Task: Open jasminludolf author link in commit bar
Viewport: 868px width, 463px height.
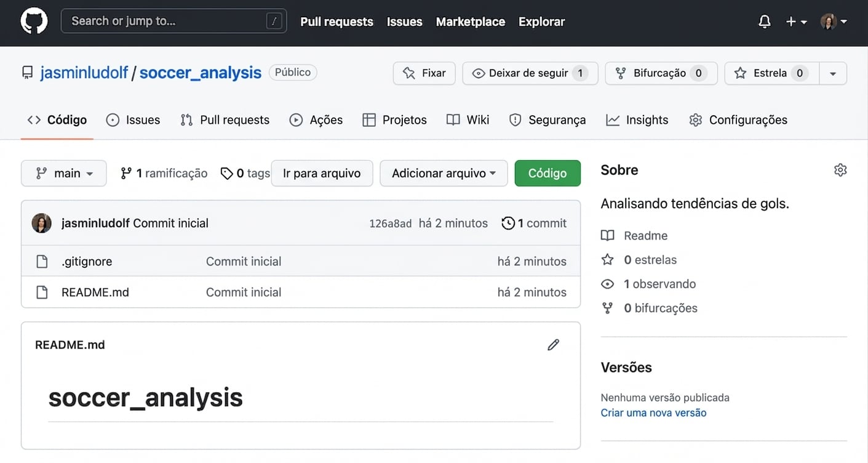Action: pyautogui.click(x=96, y=223)
